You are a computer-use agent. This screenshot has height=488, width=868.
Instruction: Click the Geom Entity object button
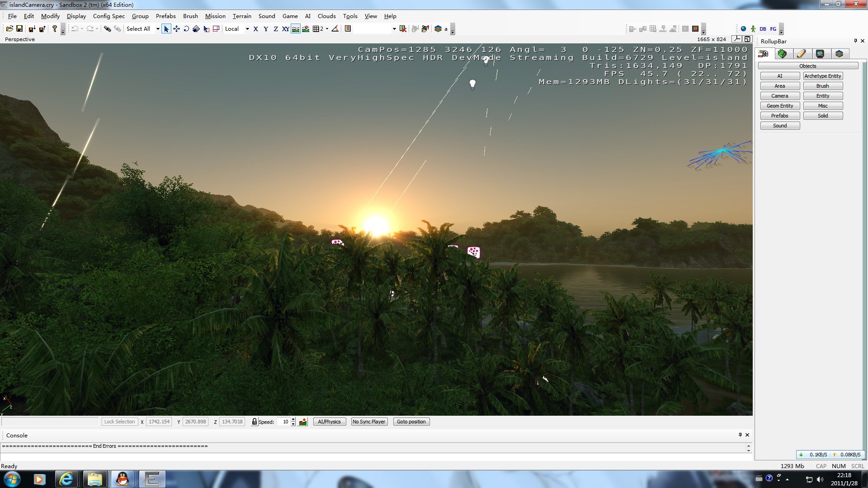[x=780, y=106]
